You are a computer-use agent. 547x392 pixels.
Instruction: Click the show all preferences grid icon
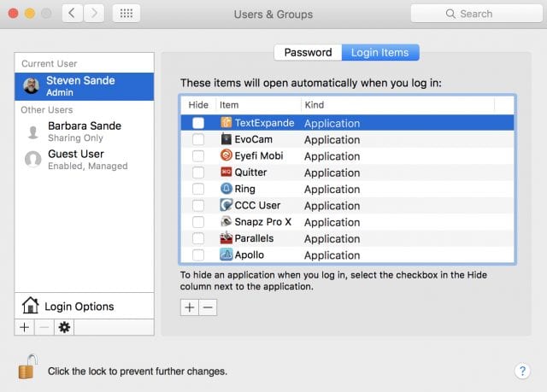pos(126,14)
